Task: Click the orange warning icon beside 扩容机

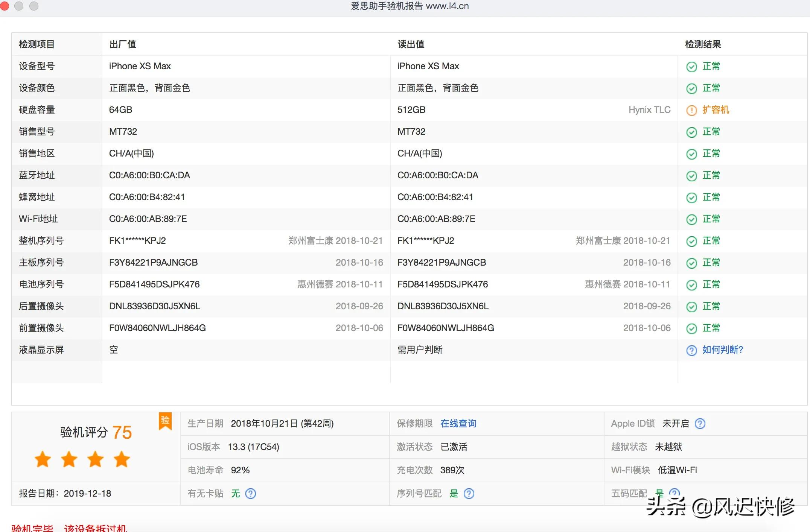Action: [691, 111]
